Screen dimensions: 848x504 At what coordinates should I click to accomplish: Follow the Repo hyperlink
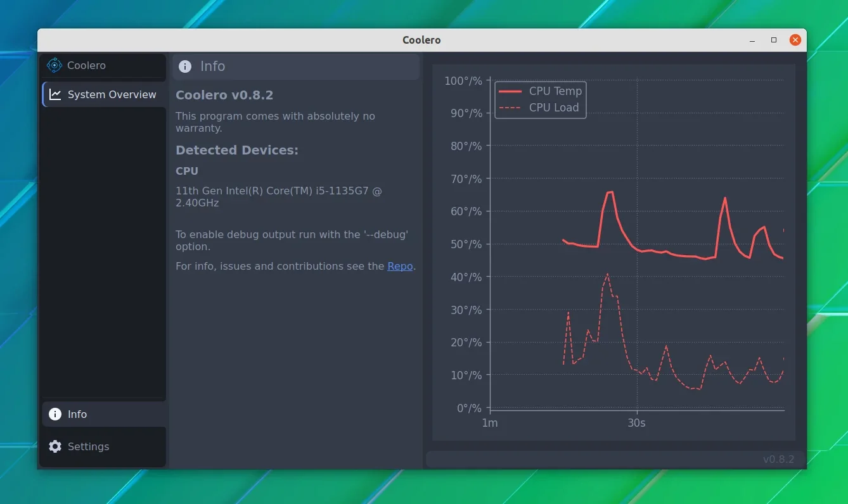[x=400, y=266]
